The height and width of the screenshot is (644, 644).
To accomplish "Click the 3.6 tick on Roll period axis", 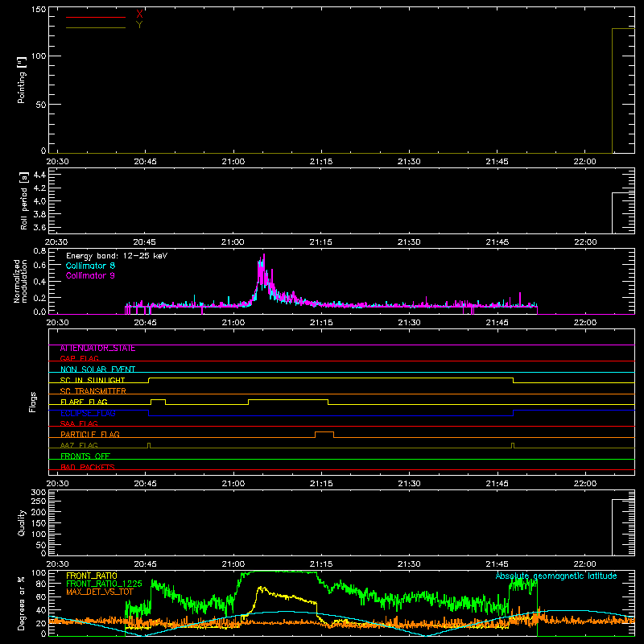I will (39, 227).
